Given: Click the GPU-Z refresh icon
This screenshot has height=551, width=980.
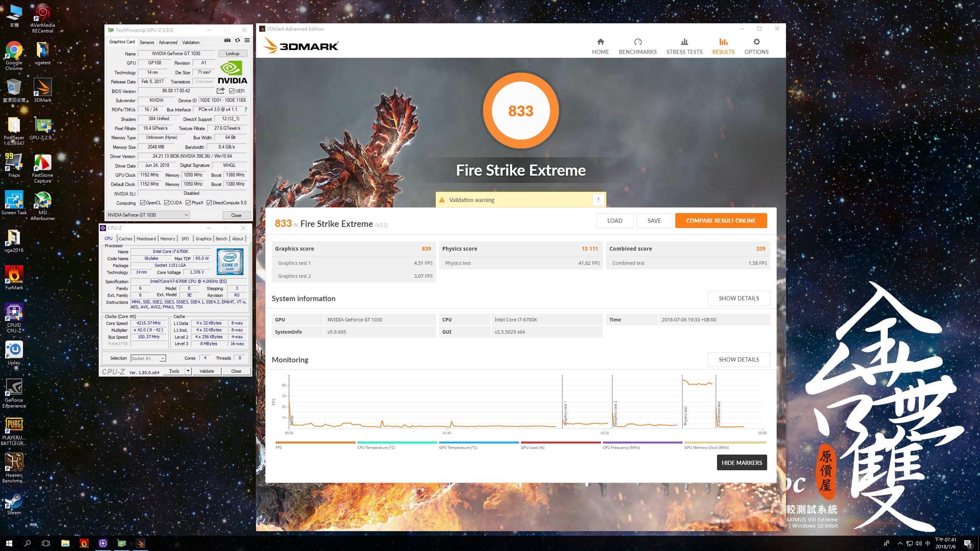Looking at the screenshot, I should (237, 40).
